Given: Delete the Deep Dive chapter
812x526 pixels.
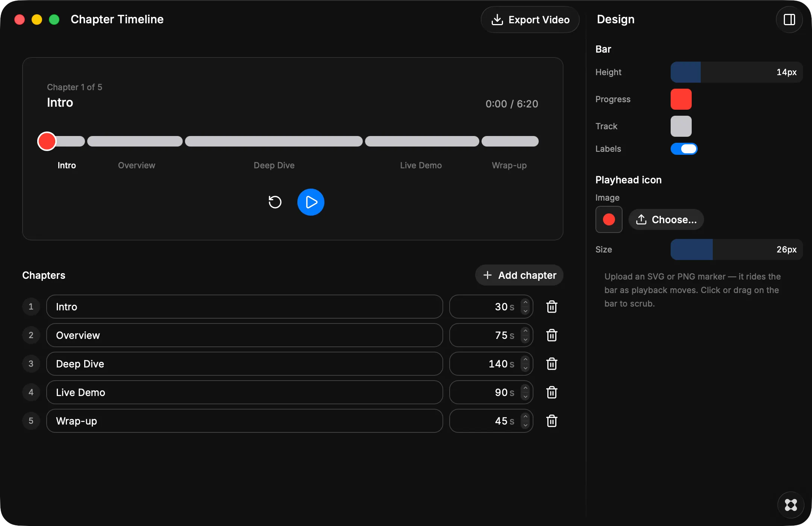Looking at the screenshot, I should pos(552,364).
